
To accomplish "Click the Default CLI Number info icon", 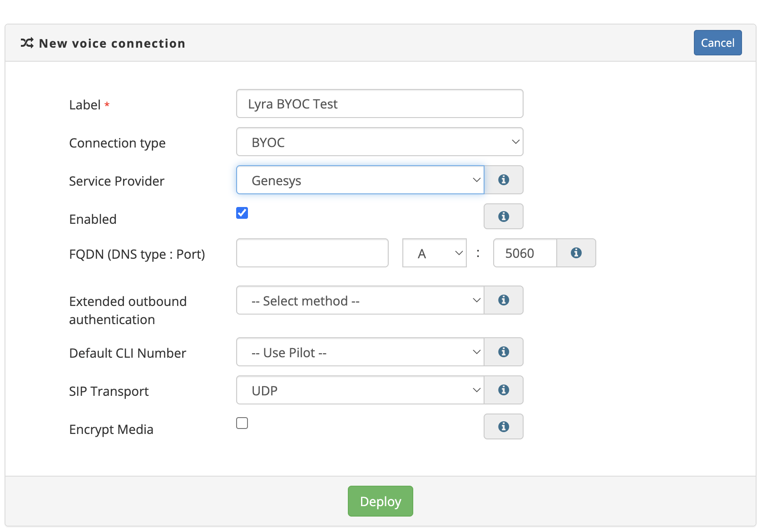I will (503, 352).
